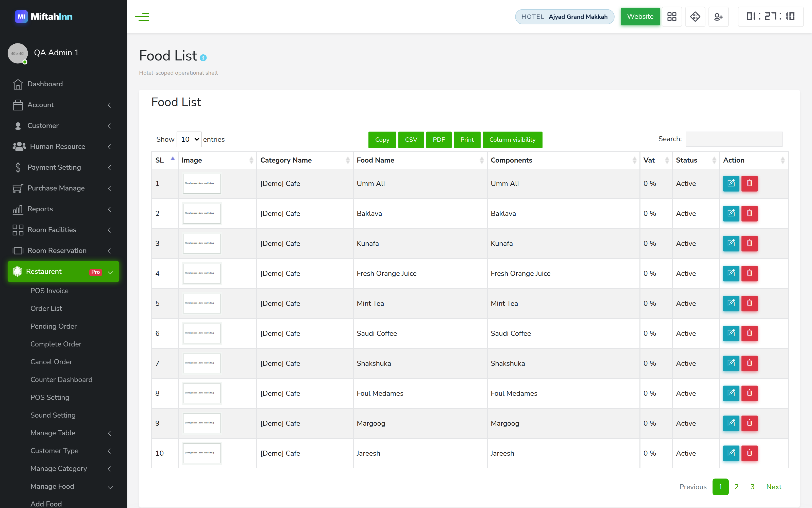The image size is (812, 508).
Task: Focus the Search input field
Action: pyautogui.click(x=734, y=139)
